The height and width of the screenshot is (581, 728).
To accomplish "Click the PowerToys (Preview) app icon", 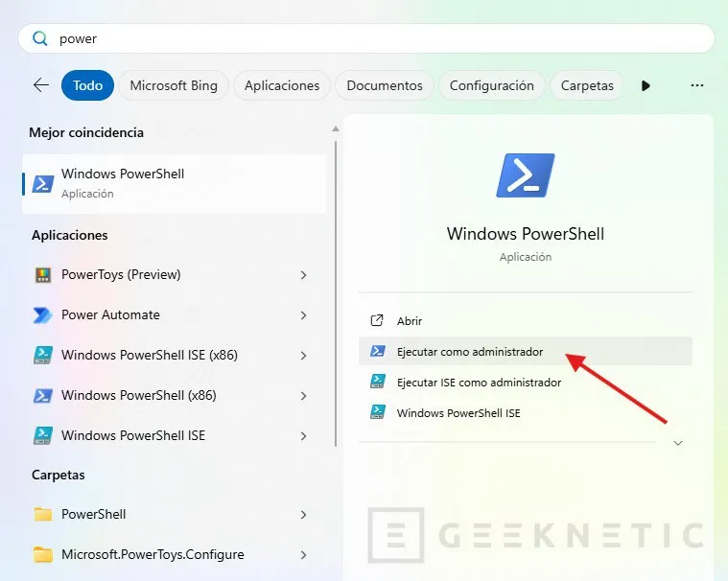I will point(43,275).
